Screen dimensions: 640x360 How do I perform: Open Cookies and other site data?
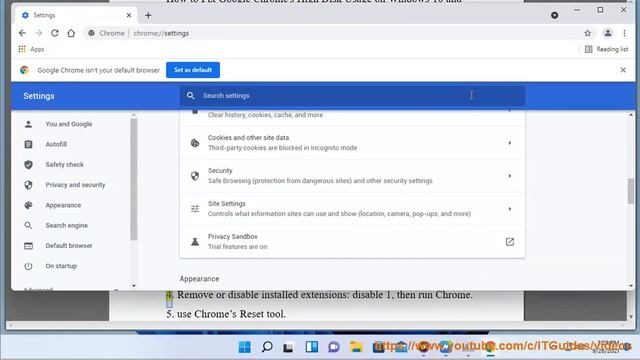352,143
